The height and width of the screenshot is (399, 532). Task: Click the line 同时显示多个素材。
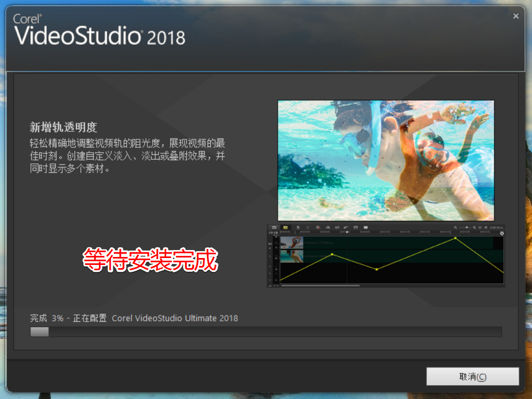coord(70,169)
